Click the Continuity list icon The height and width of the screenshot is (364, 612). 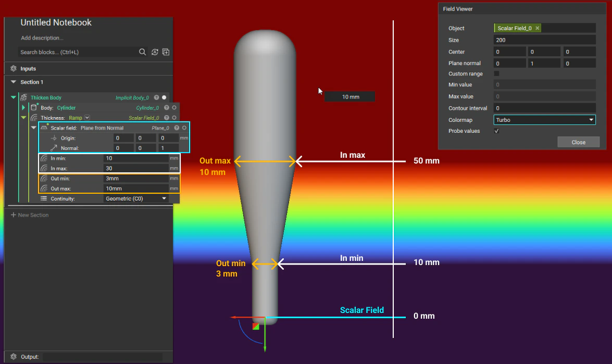[44, 198]
